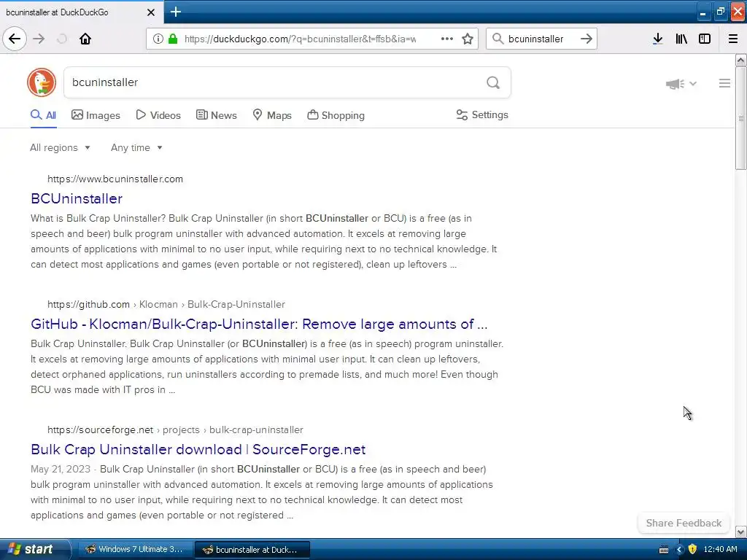The height and width of the screenshot is (560, 747).
Task: Open the downloads arrow icon
Action: point(657,39)
